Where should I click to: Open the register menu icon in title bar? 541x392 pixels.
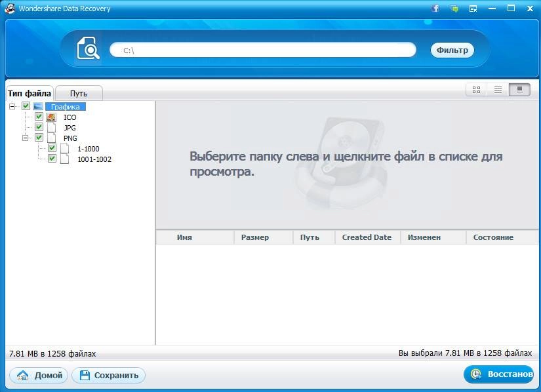click(x=473, y=9)
